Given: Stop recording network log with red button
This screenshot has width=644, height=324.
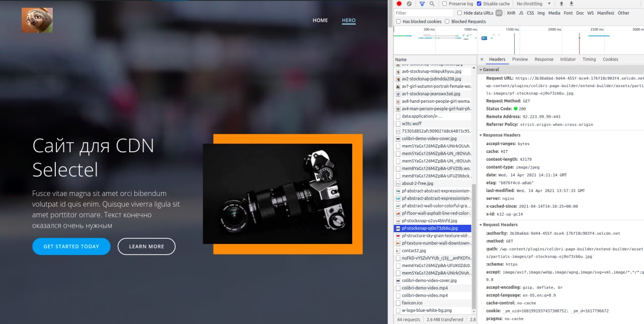Looking at the screenshot, I should [x=399, y=4].
